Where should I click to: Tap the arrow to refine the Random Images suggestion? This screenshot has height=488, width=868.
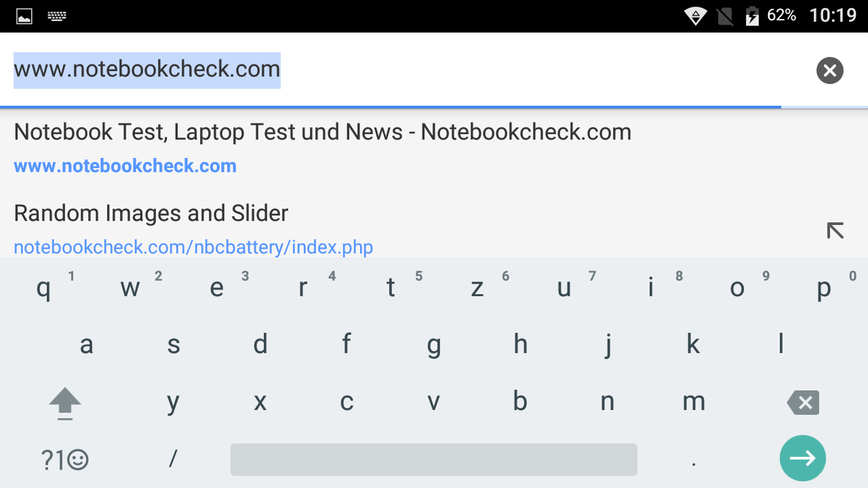[835, 230]
